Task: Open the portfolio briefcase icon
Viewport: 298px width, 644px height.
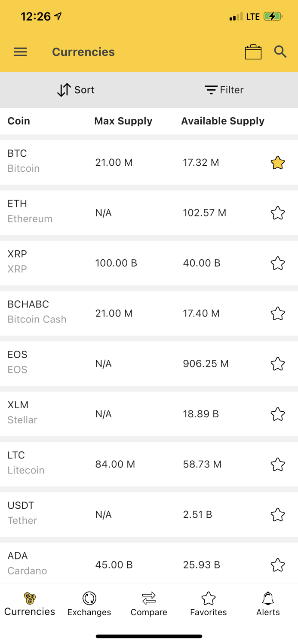Action: 253,52
